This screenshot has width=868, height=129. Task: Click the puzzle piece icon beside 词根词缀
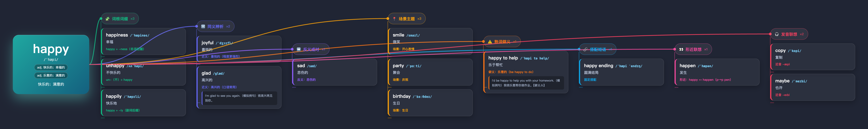point(107,19)
